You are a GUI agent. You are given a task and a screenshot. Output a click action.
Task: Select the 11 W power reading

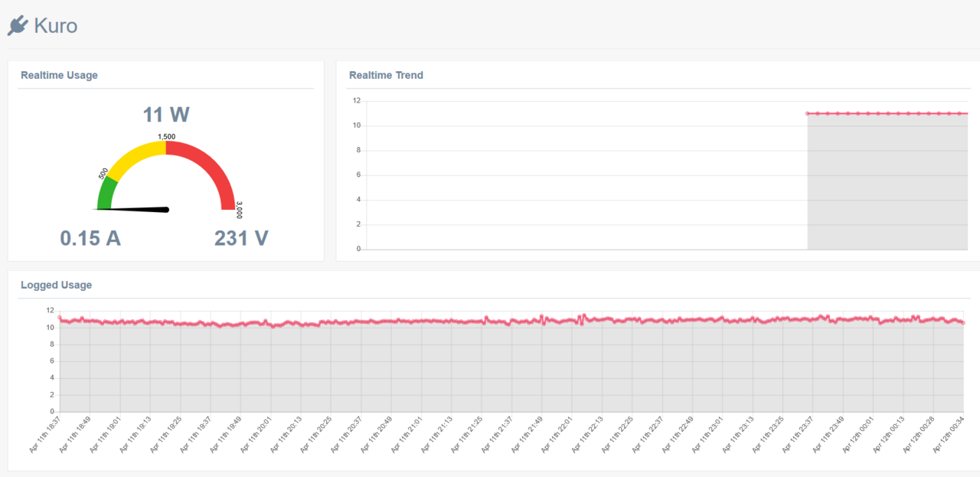166,115
